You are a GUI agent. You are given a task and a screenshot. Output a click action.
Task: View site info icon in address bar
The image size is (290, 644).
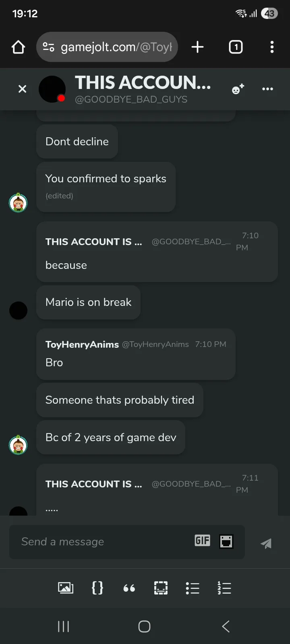(48, 47)
